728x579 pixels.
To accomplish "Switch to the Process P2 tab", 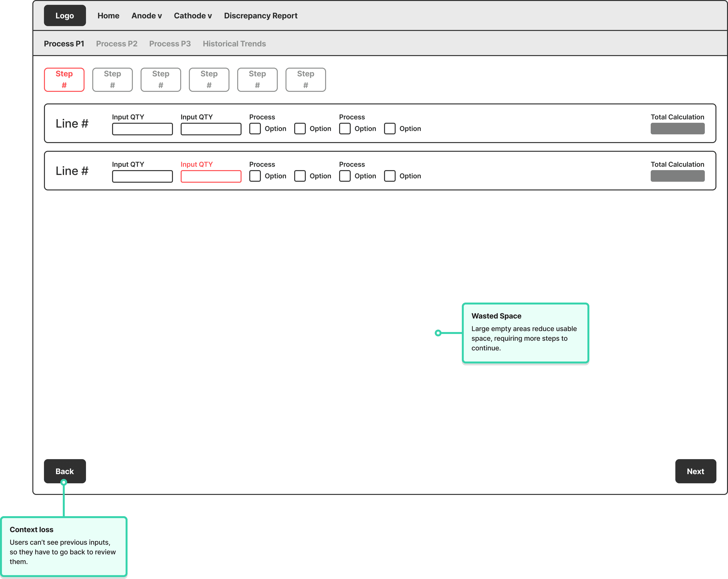I will 116,43.
